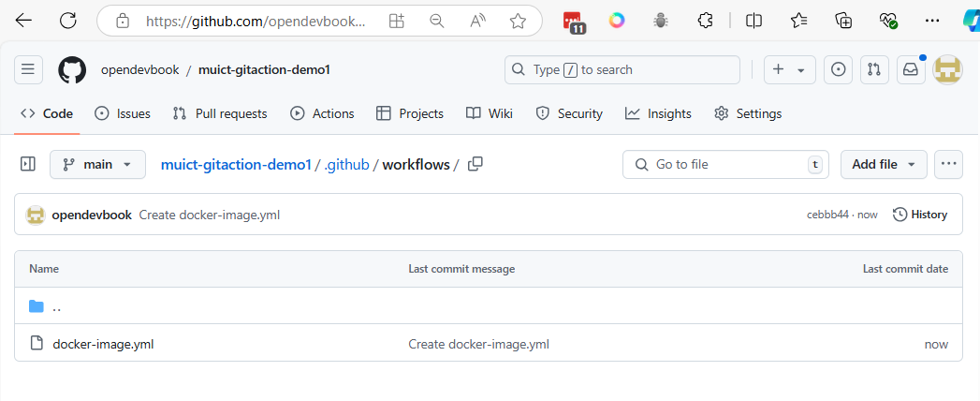Expand the main branch selector
The image size is (980, 401).
point(97,165)
